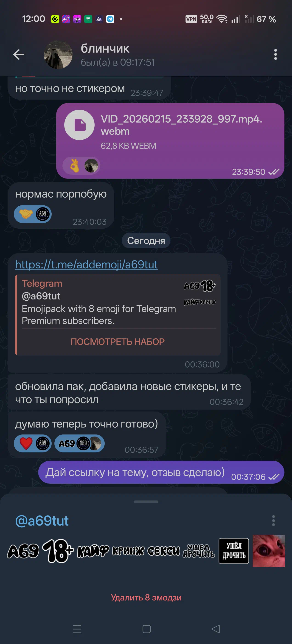Open the VID_20260215 webm file icon

point(79,125)
